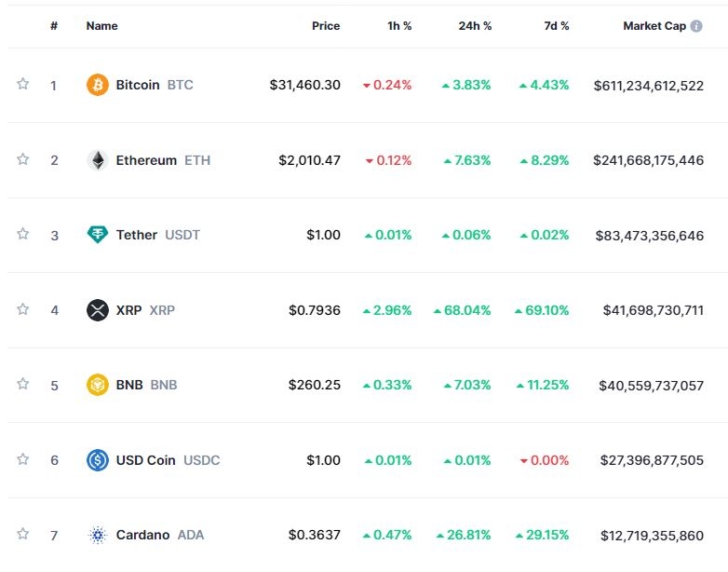Toggle the watchlist star for Cardano
Image resolution: width=728 pixels, height=572 pixels.
23,534
